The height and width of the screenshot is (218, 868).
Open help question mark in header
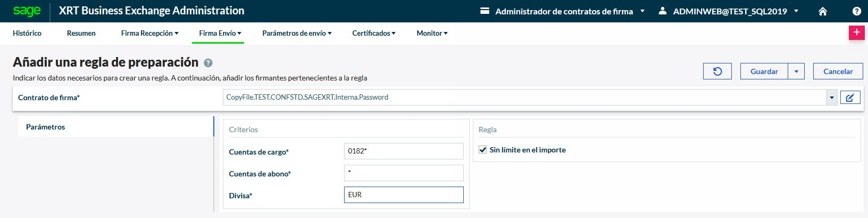[856, 11]
